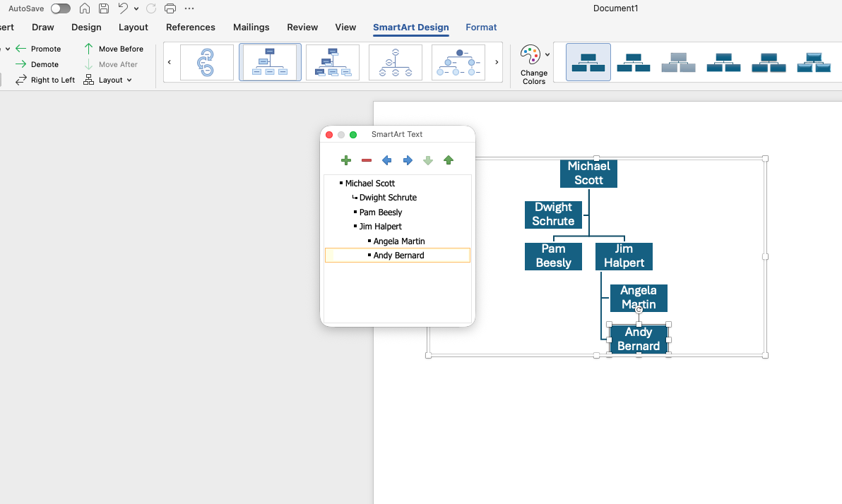Add bullet with the green plus icon

(346, 160)
